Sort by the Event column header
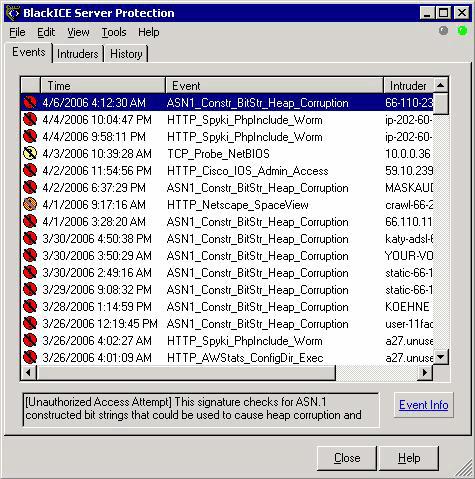The image size is (475, 479). pos(274,86)
